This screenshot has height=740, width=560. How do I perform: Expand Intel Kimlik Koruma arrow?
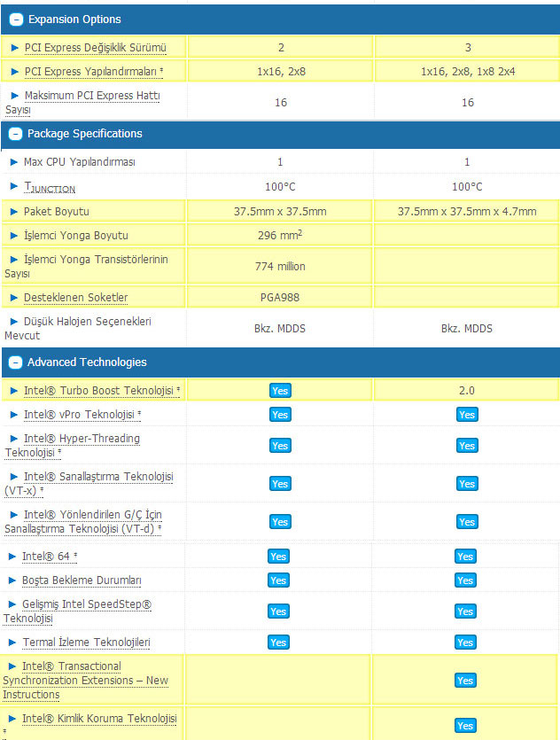point(12,719)
